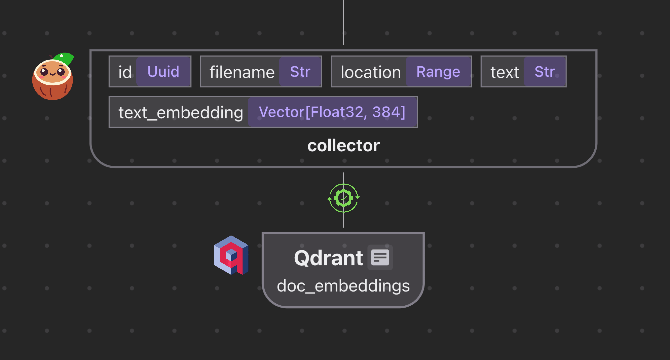Click the Str badge next to text

tap(545, 71)
